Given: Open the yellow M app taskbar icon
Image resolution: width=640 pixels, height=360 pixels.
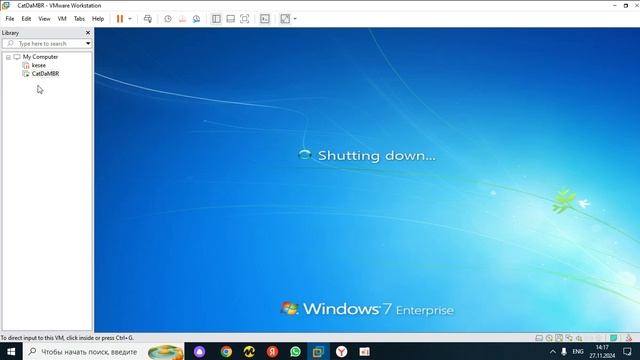Looking at the screenshot, I should (x=249, y=351).
